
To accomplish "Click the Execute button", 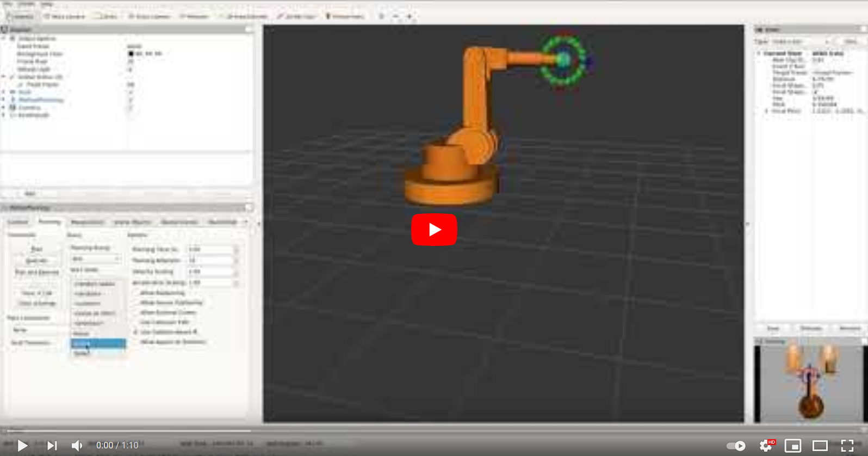I will pyautogui.click(x=36, y=261).
